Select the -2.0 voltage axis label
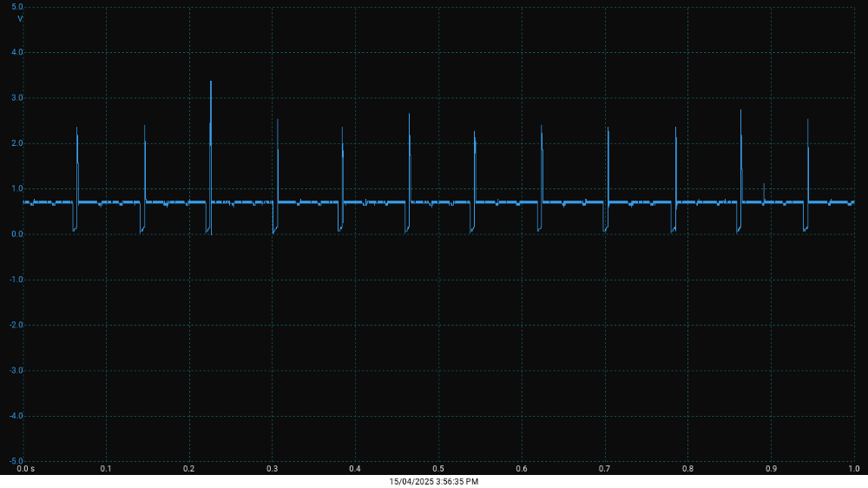Image resolution: width=868 pixels, height=488 pixels. (x=16, y=325)
